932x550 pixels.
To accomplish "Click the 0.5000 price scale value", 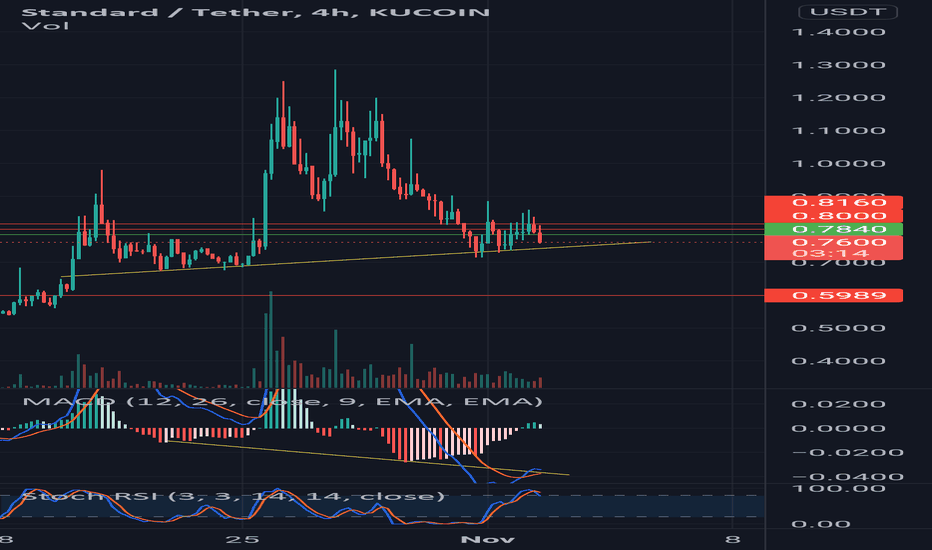I will click(839, 328).
